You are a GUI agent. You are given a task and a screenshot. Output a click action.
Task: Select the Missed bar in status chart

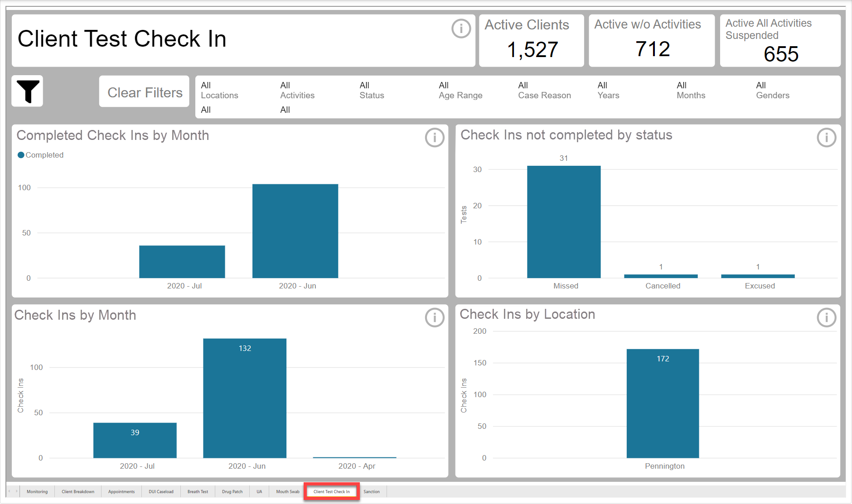(564, 222)
